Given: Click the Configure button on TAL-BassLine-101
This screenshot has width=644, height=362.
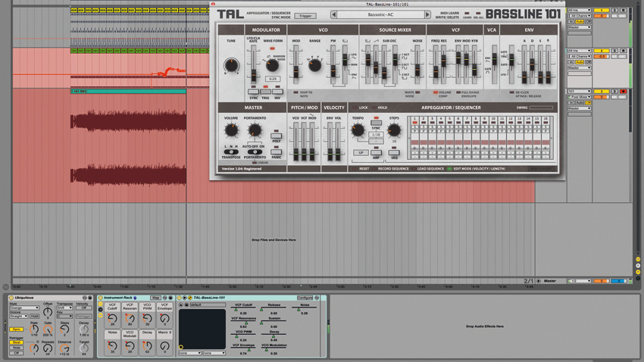Looking at the screenshot, I should tap(305, 298).
